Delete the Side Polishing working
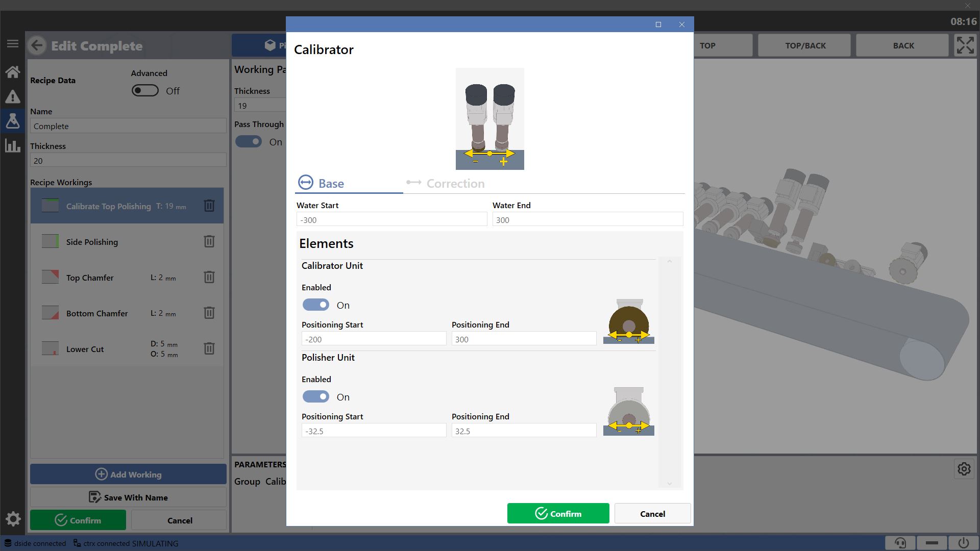Viewport: 980px width, 551px height. 209,241
